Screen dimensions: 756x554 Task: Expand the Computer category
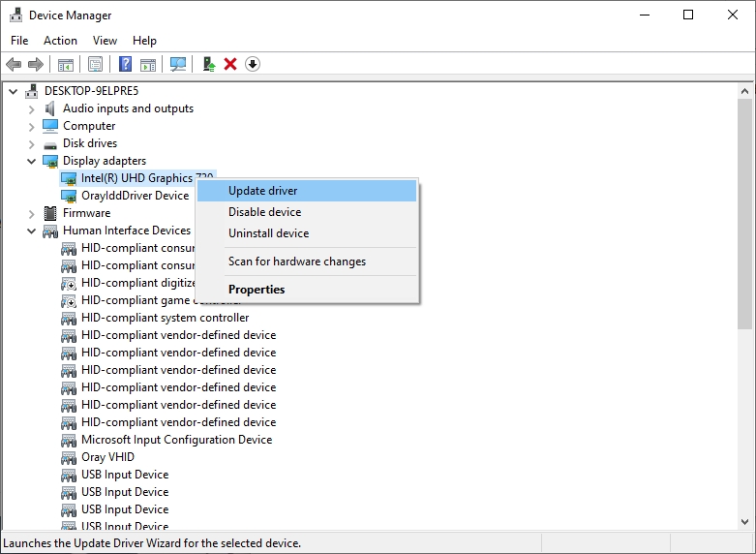click(31, 127)
